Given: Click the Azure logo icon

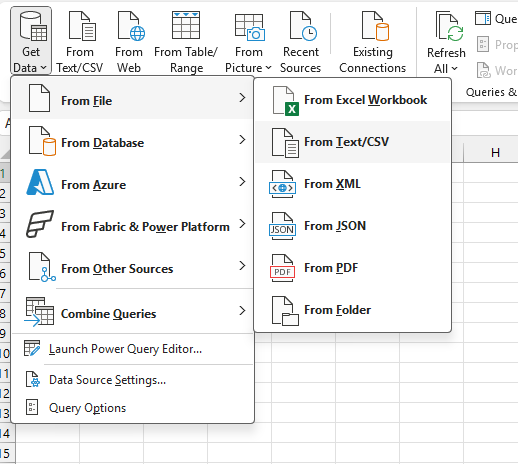Looking at the screenshot, I should pos(40,182).
